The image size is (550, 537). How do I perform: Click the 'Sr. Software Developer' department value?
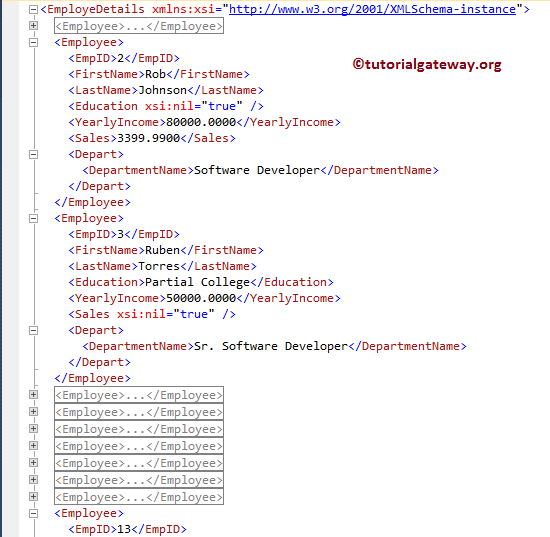click(x=271, y=347)
